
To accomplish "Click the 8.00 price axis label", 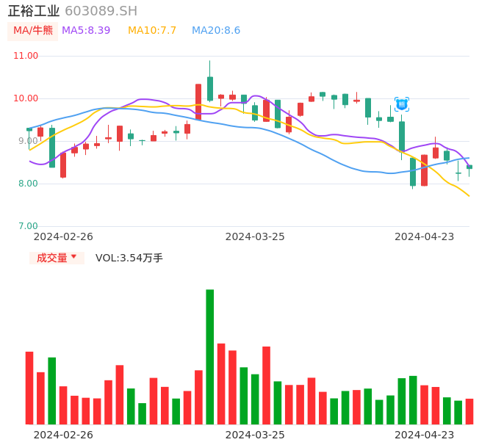I will 29,184.
